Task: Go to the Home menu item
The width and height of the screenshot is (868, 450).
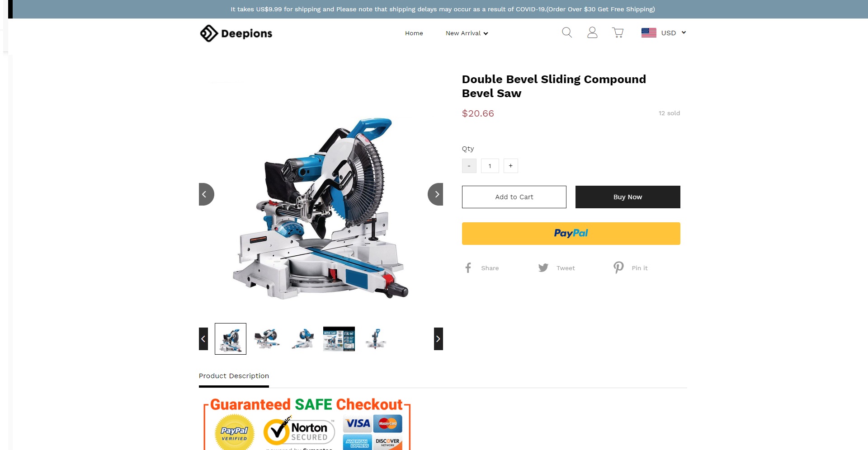Action: coord(414,33)
